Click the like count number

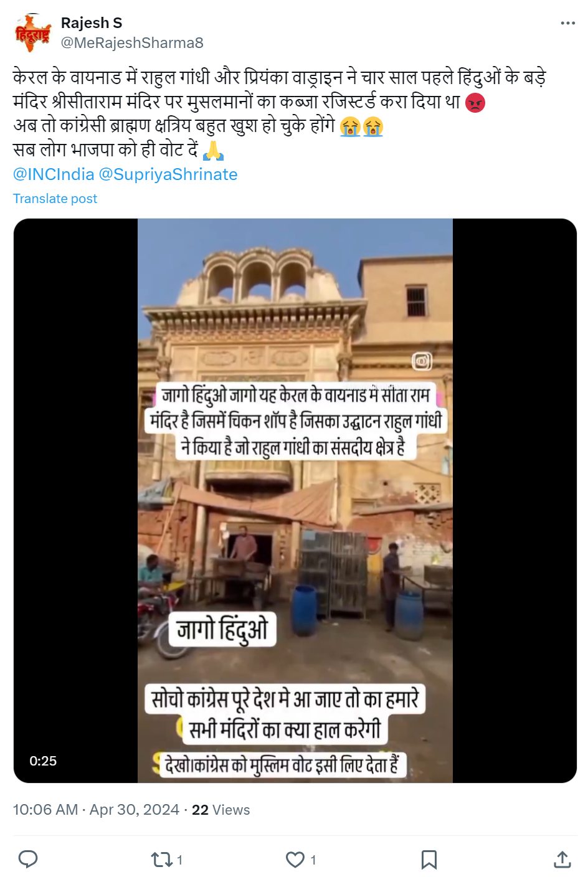tap(313, 860)
